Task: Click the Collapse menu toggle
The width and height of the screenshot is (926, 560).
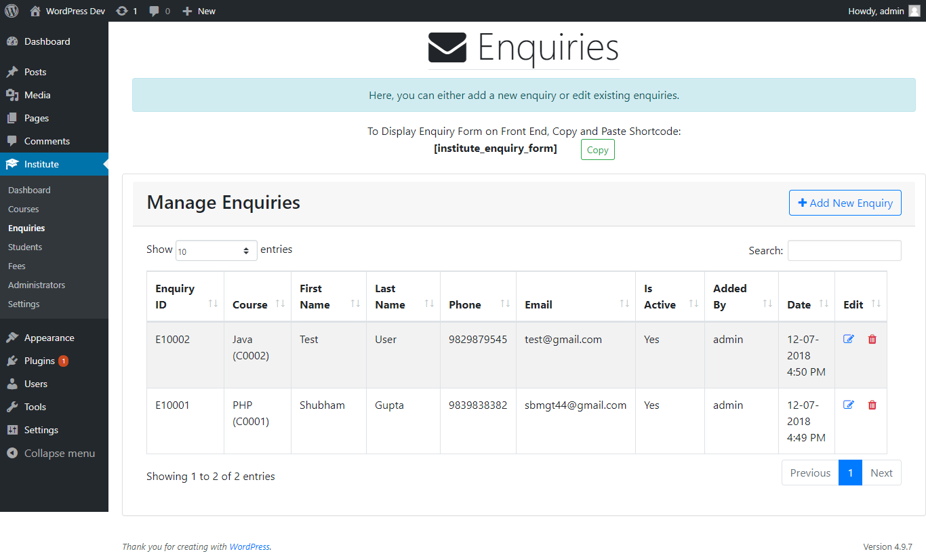Action: click(54, 453)
